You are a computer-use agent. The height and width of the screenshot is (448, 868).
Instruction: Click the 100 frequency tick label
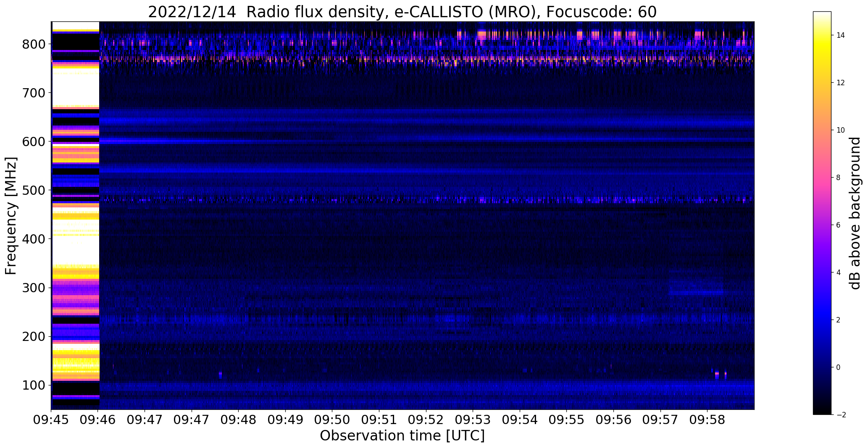tap(34, 385)
